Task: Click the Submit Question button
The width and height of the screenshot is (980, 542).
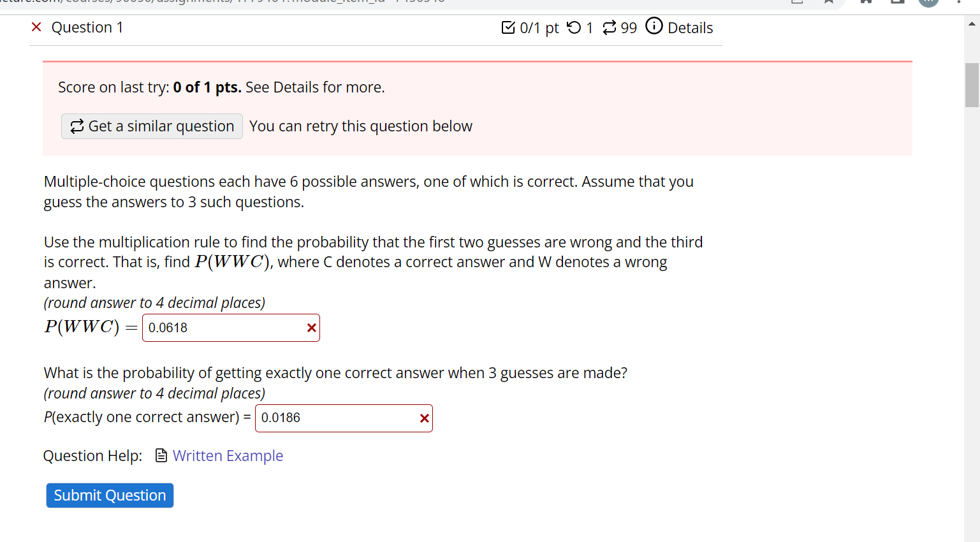Action: (x=109, y=495)
